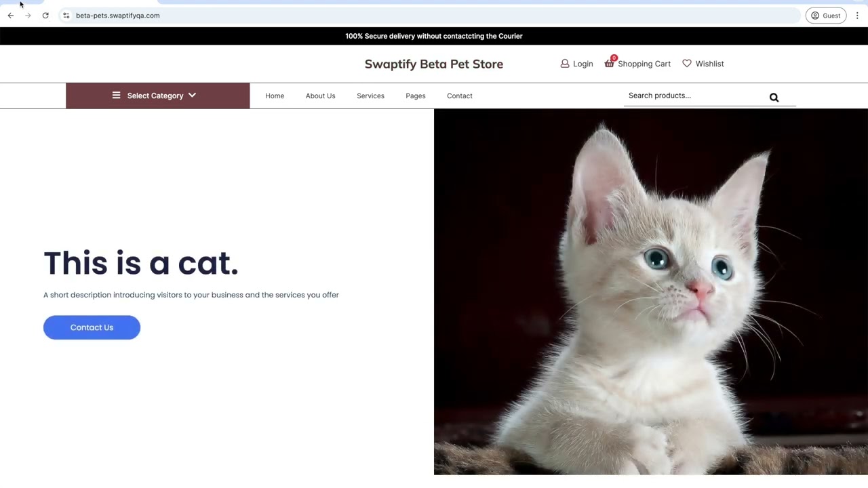The width and height of the screenshot is (868, 488).
Task: Click the Login user icon
Action: (x=565, y=64)
